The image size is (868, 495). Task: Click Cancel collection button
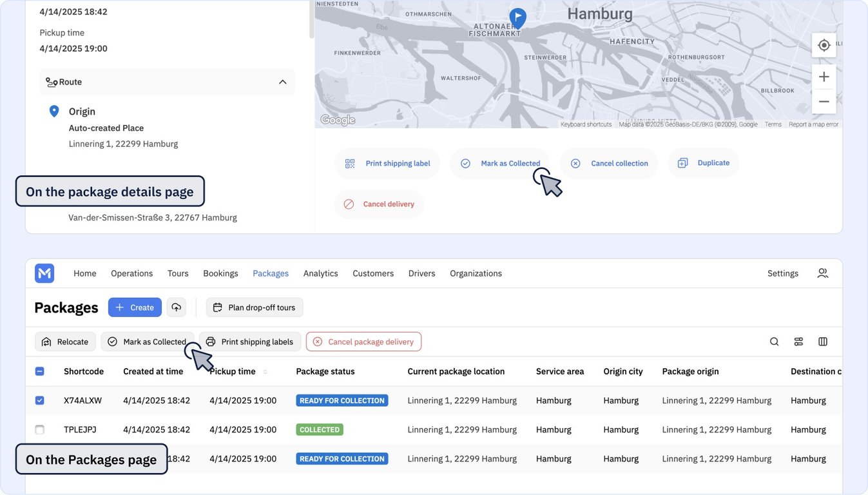coord(609,164)
